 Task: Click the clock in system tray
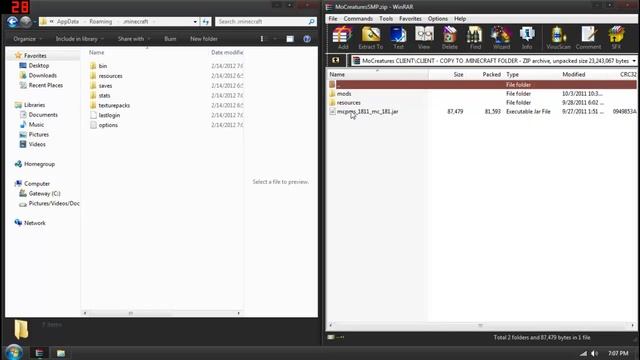click(x=618, y=353)
